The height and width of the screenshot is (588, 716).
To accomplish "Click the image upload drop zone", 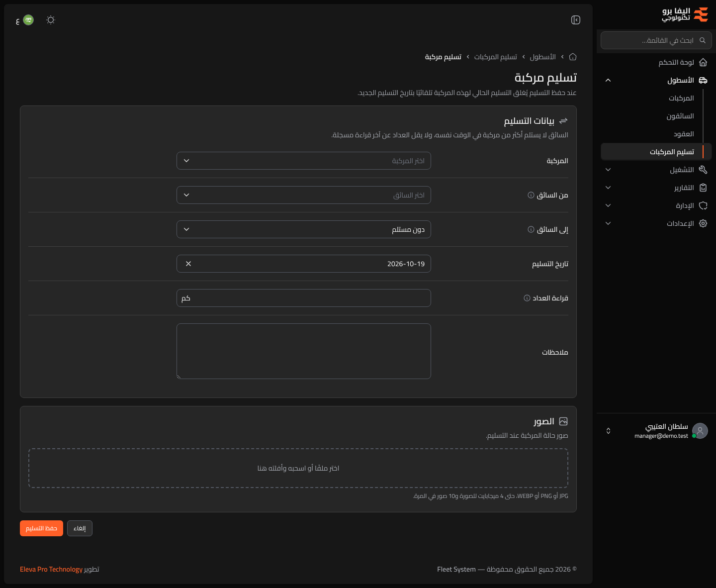I will click(x=298, y=468).
